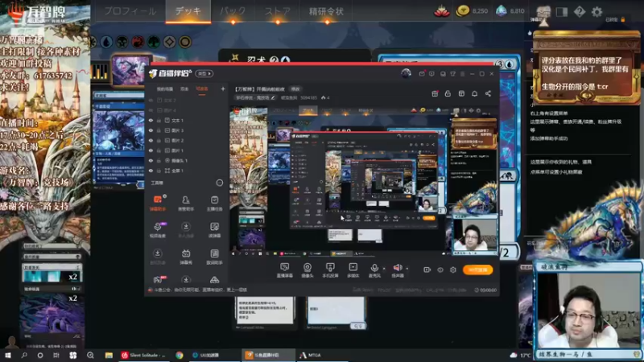
Task: Add a screen-capture source (直播屏幕)
Action: tap(285, 270)
